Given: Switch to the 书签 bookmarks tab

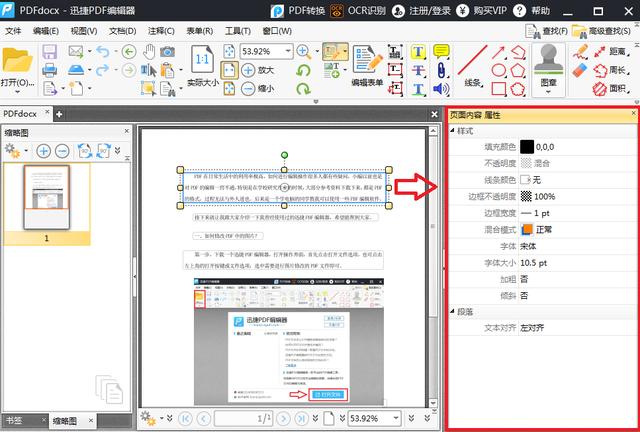Looking at the screenshot, I should 14,420.
